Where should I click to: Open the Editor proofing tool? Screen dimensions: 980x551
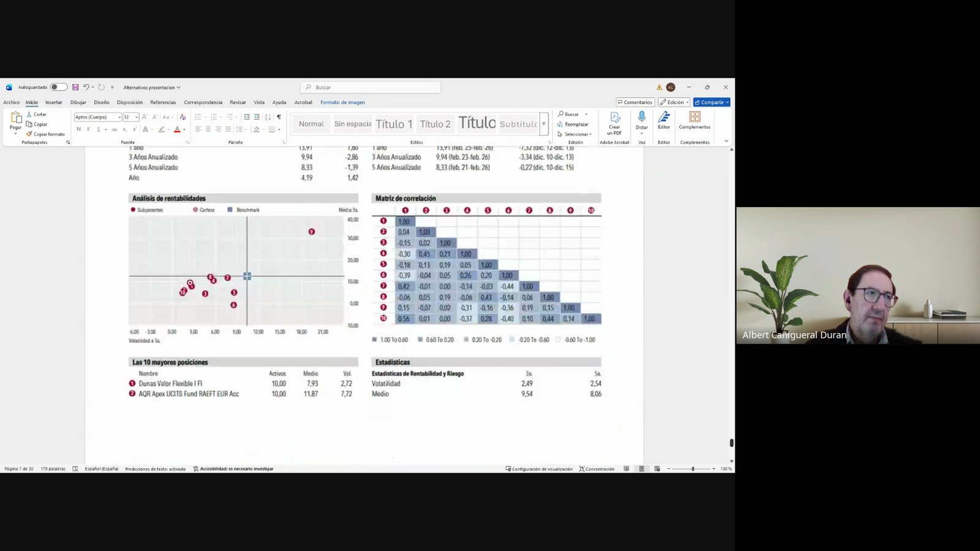pyautogui.click(x=664, y=120)
